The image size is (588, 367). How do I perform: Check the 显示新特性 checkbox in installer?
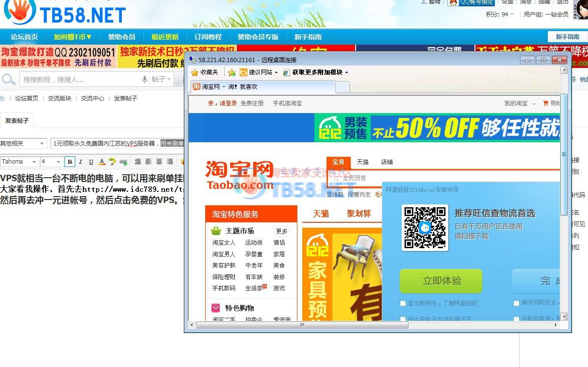[403, 303]
